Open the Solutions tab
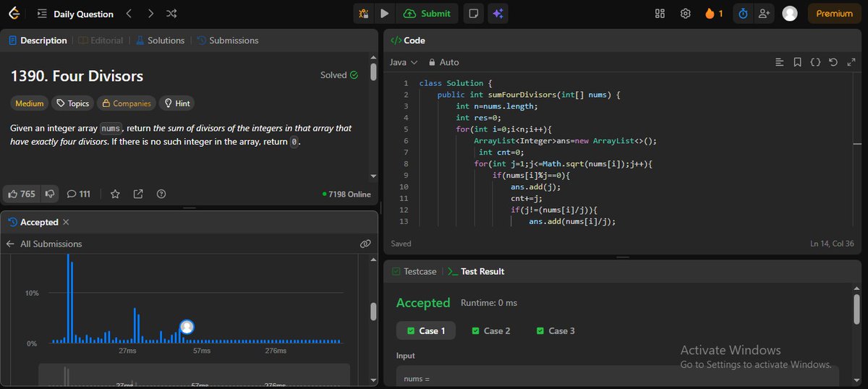Viewport: 868px width, 389px height. coord(160,40)
